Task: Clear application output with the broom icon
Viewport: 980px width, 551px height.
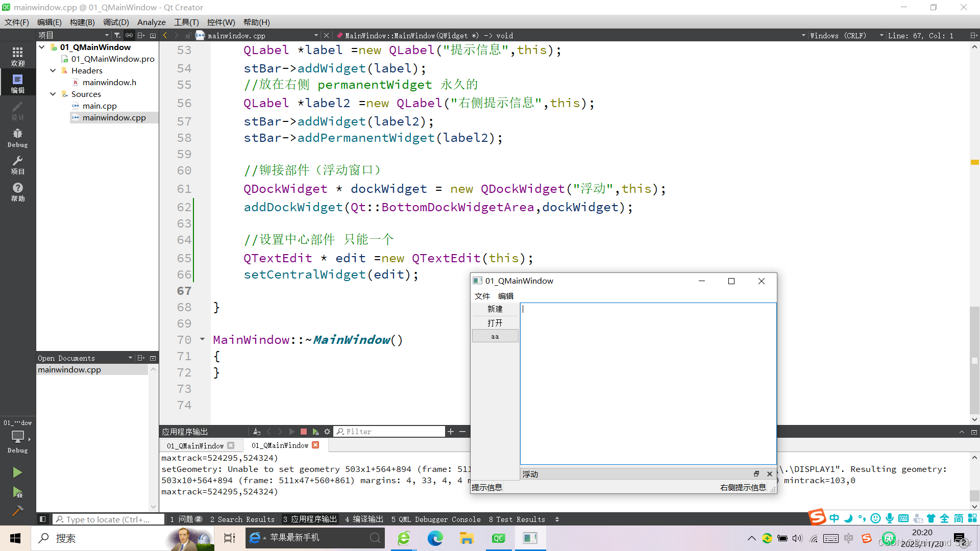Action: pos(257,432)
